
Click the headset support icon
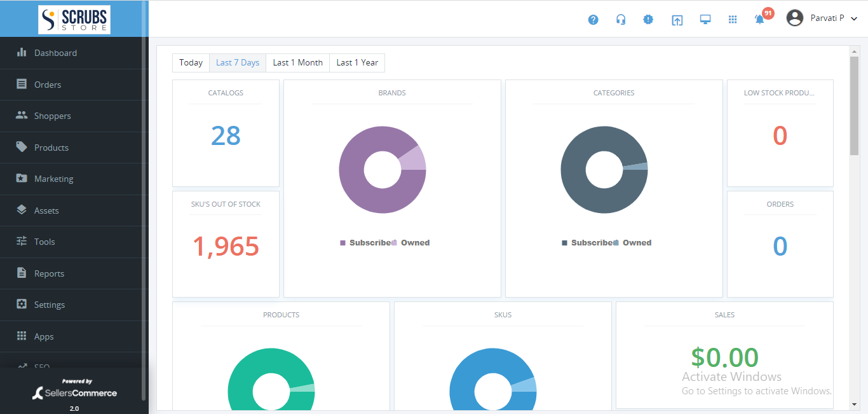(x=621, y=19)
